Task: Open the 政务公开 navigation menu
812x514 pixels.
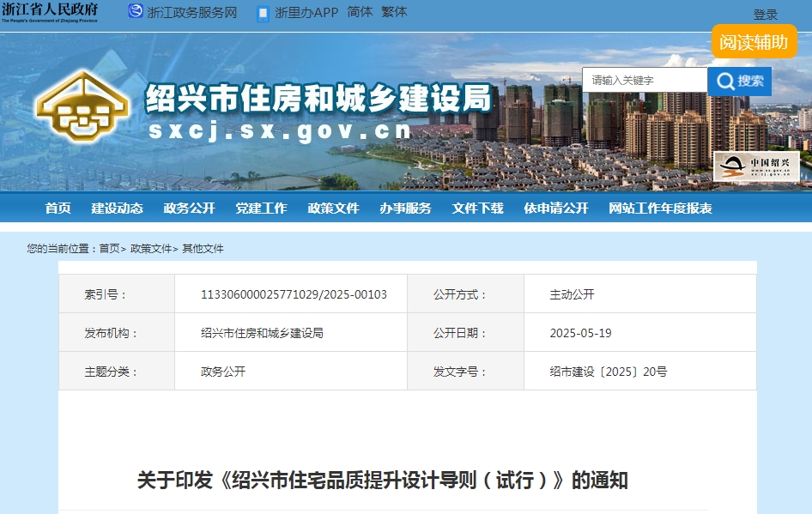Action: [188, 208]
